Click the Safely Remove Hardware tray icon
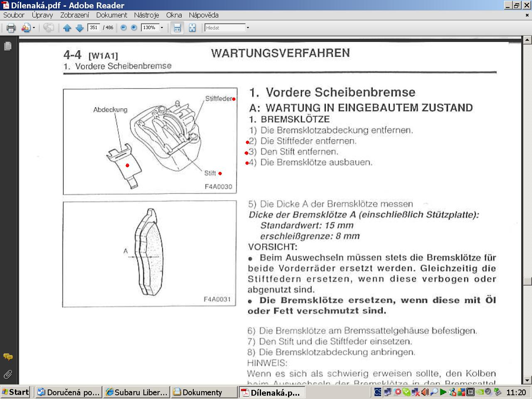Image resolution: width=532 pixels, height=399 pixels. (498, 392)
